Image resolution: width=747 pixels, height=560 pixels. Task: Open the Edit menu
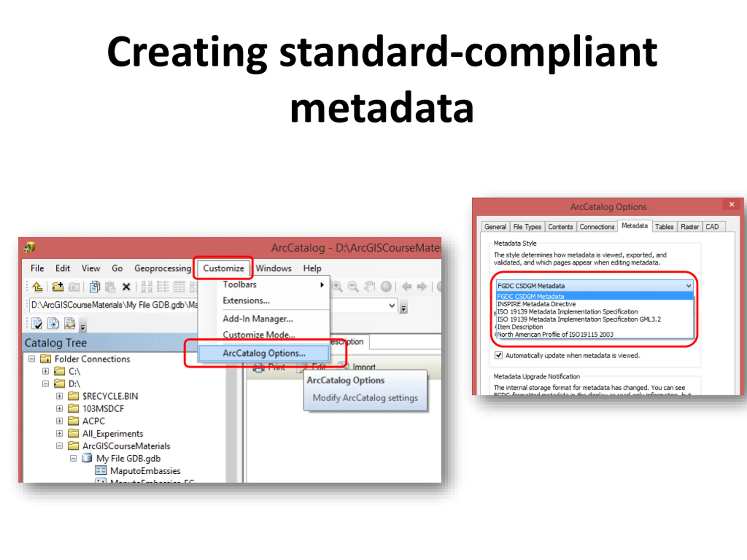62,268
